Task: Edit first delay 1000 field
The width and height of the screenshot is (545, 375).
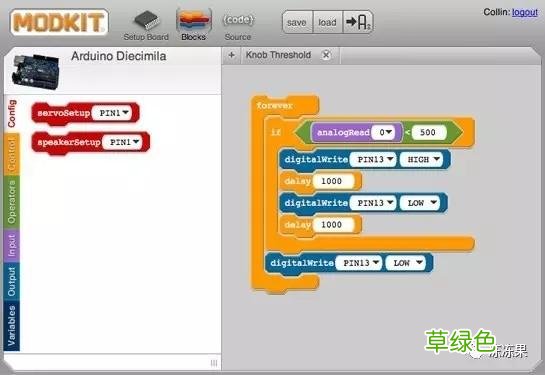Action: pos(334,181)
